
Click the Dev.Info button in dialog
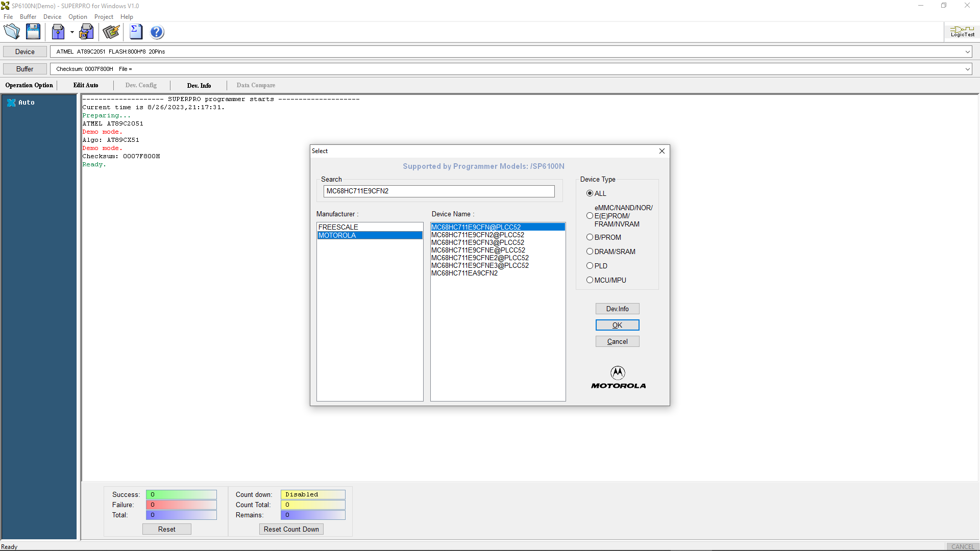[617, 309]
